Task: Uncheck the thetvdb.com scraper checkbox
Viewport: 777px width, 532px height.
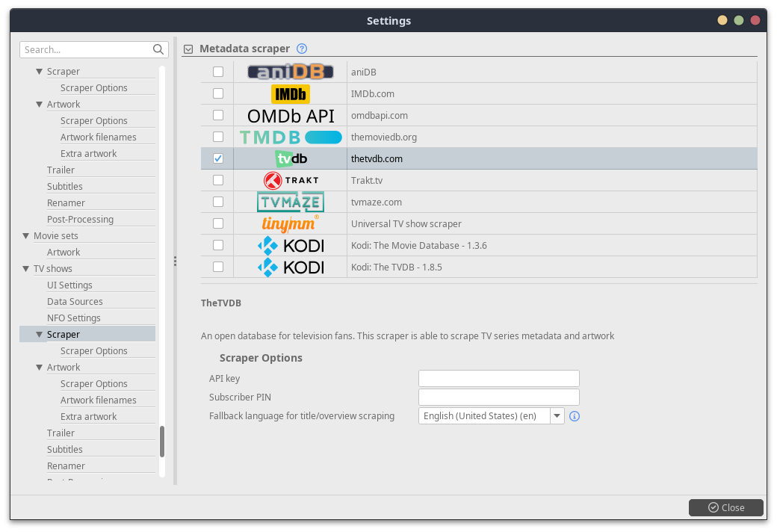Action: [x=218, y=158]
